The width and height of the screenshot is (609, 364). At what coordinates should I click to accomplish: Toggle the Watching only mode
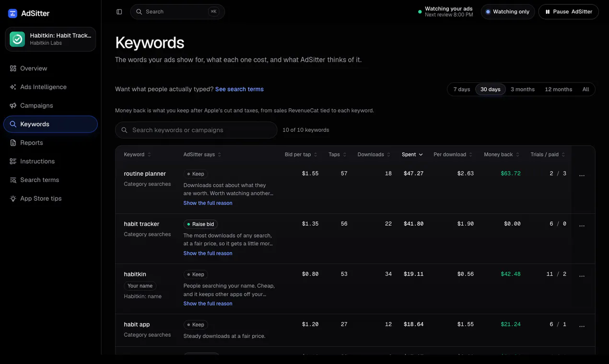pos(508,11)
